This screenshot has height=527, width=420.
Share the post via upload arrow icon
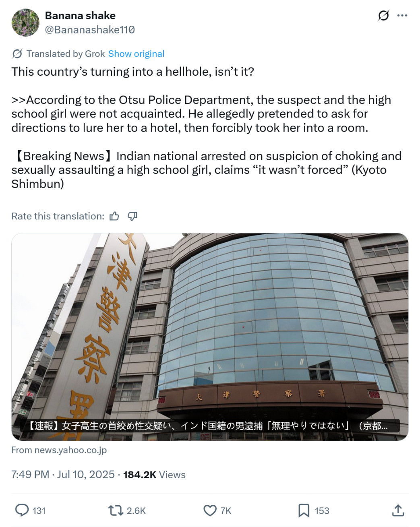point(398,510)
